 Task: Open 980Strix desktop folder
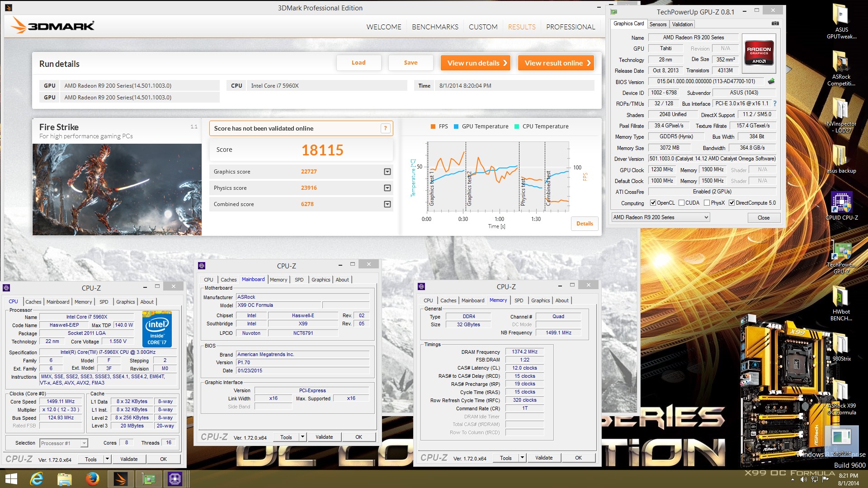coord(841,347)
